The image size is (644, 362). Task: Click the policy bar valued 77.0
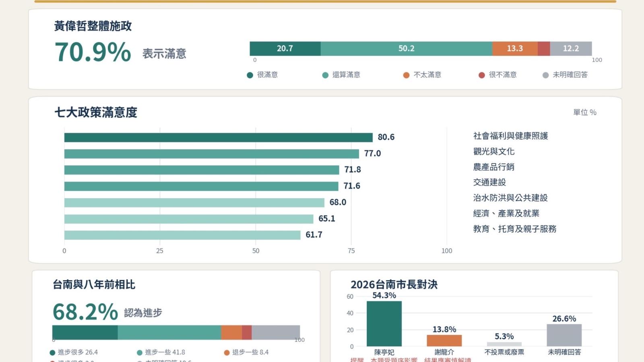[x=212, y=154]
